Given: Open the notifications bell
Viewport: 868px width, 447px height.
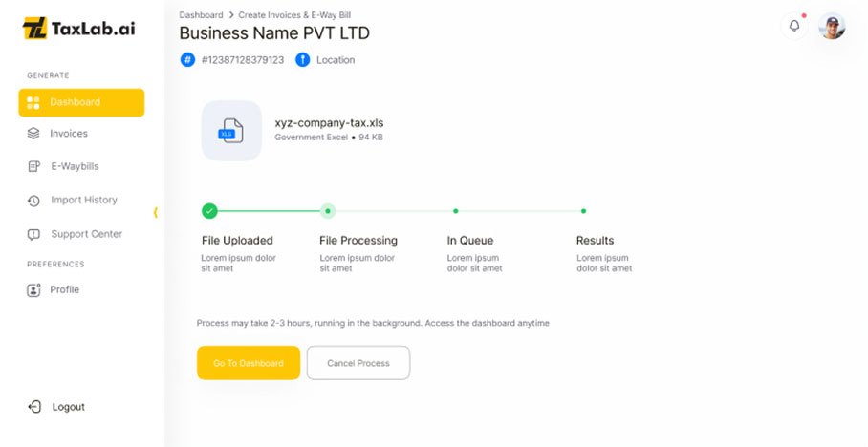Looking at the screenshot, I should (x=793, y=26).
